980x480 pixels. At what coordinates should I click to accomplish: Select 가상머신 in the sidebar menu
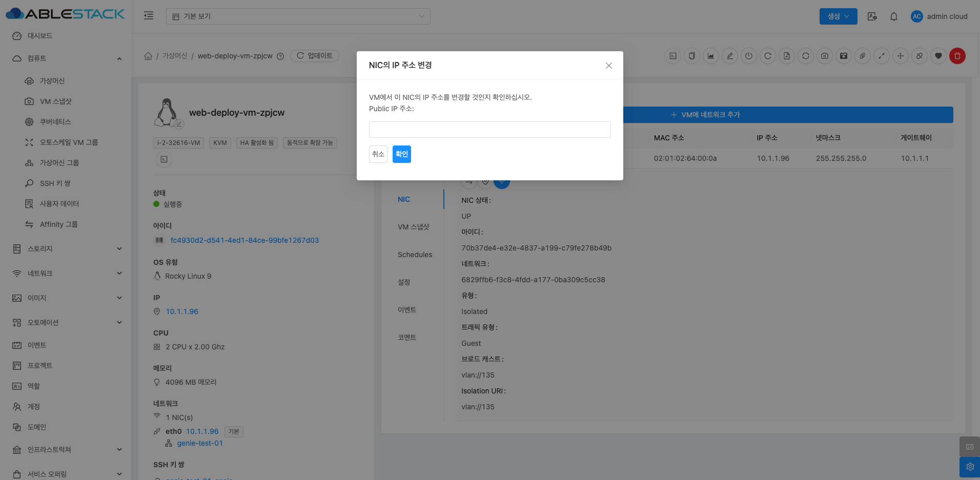[x=52, y=81]
